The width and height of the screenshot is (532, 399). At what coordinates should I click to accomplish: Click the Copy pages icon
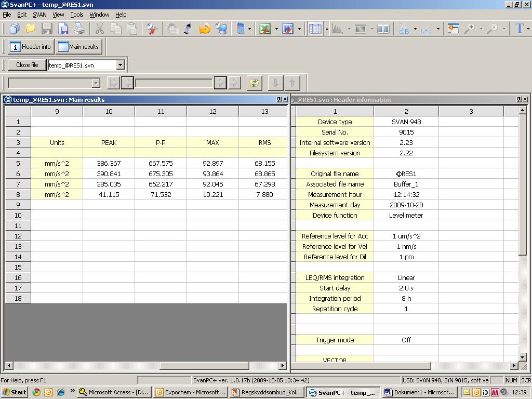pos(116,29)
